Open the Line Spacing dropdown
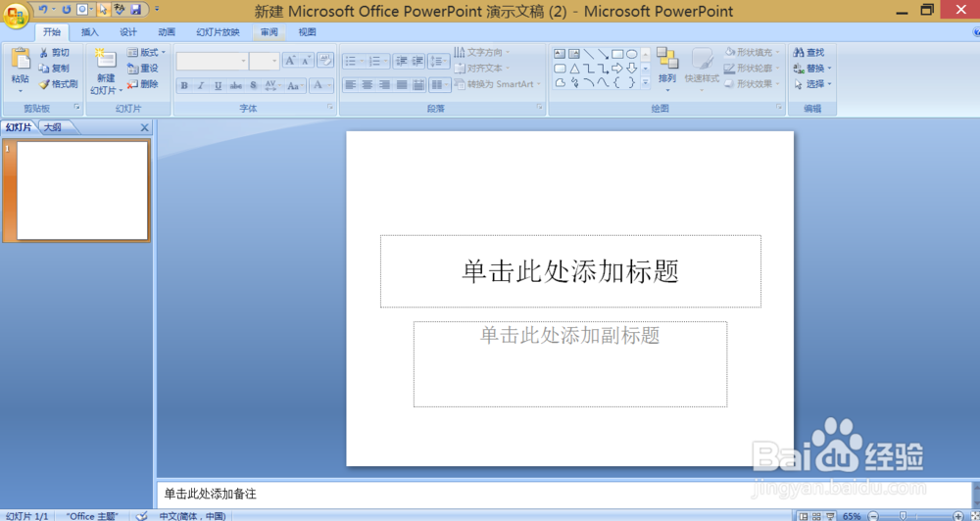The width and height of the screenshot is (980, 521). (439, 61)
